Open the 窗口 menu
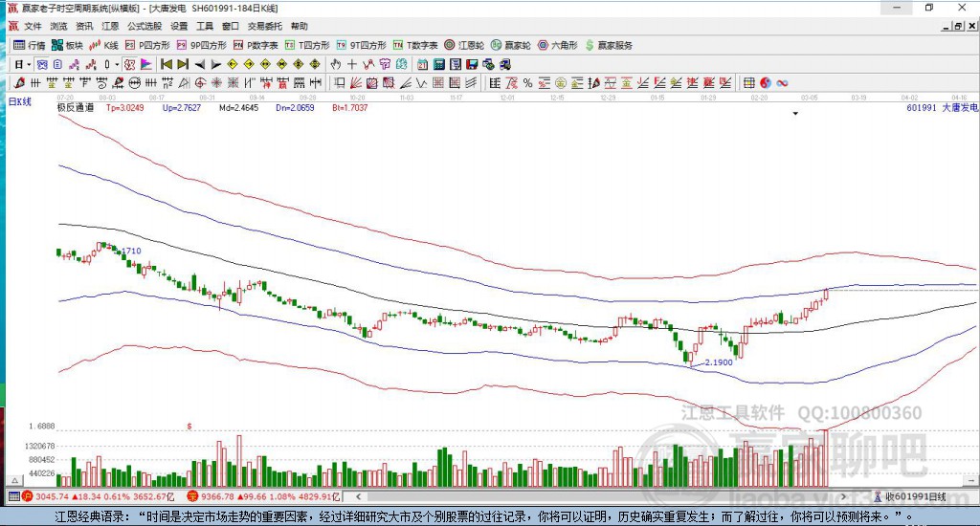This screenshot has height=526, width=980. tap(231, 26)
